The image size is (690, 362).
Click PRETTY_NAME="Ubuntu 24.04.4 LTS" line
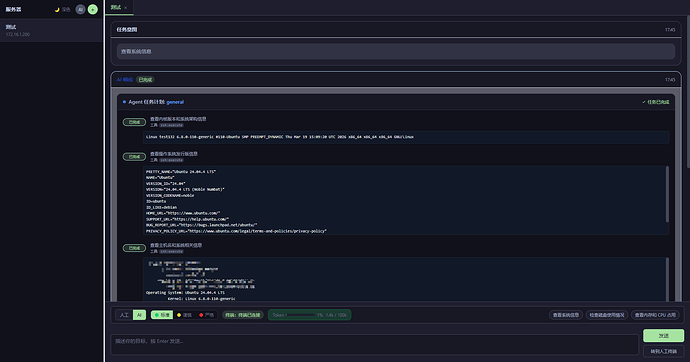tap(181, 172)
